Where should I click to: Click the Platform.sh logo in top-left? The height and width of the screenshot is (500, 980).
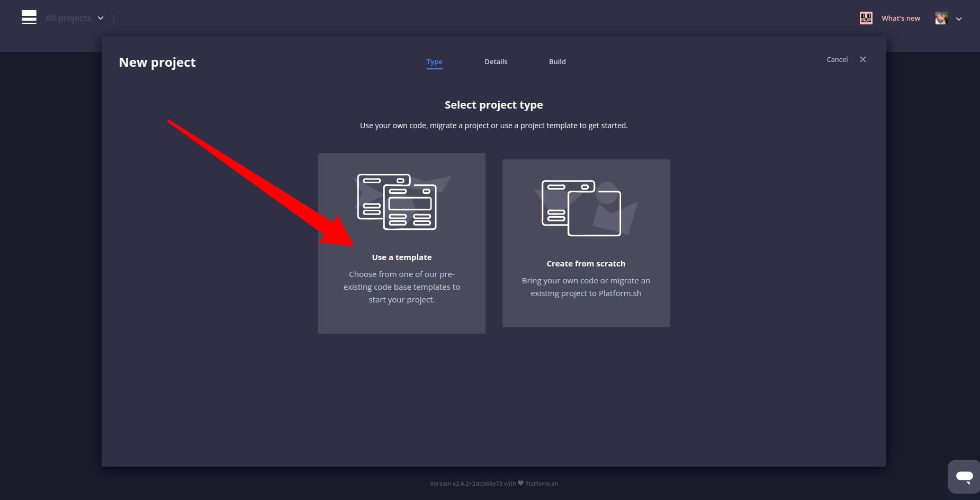click(x=29, y=17)
